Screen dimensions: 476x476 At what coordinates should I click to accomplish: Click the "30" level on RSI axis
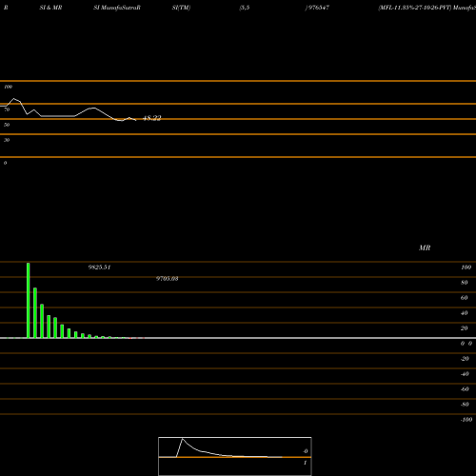(7, 140)
